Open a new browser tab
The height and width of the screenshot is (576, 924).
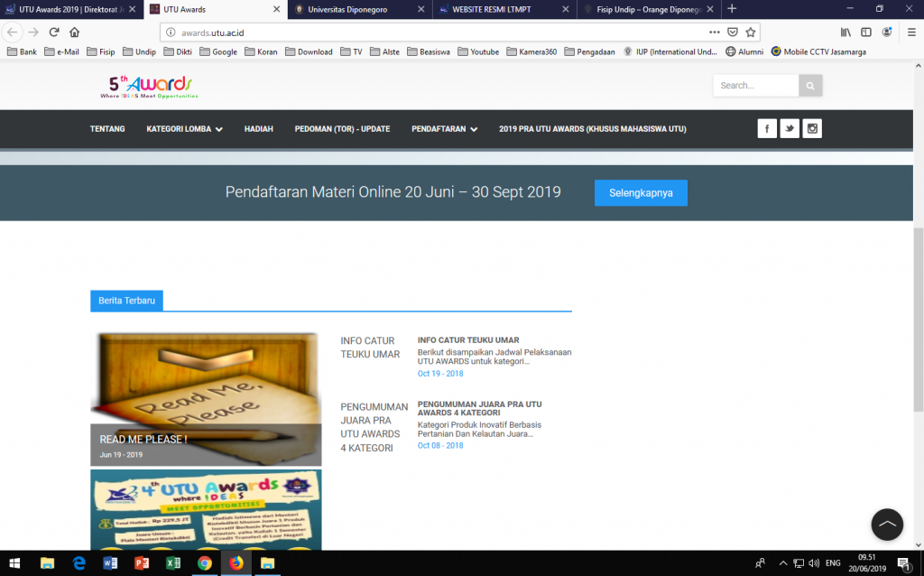pyautogui.click(x=732, y=9)
